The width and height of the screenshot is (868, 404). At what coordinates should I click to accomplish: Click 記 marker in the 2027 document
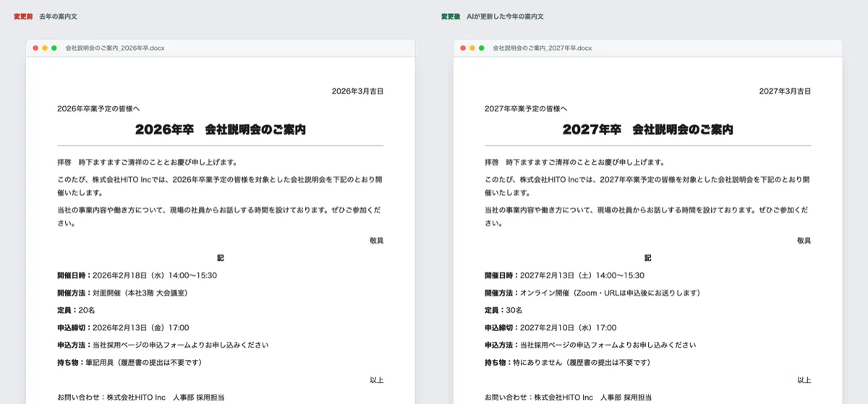[x=648, y=257]
